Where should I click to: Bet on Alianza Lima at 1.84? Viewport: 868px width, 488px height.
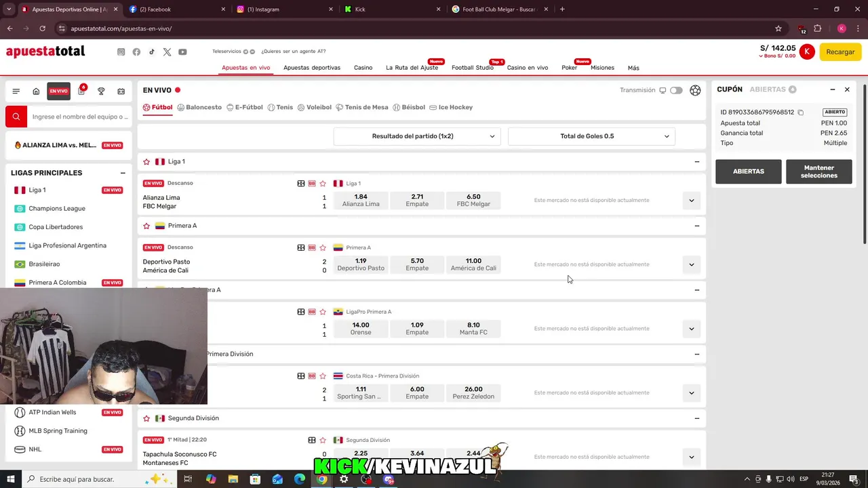(x=361, y=201)
